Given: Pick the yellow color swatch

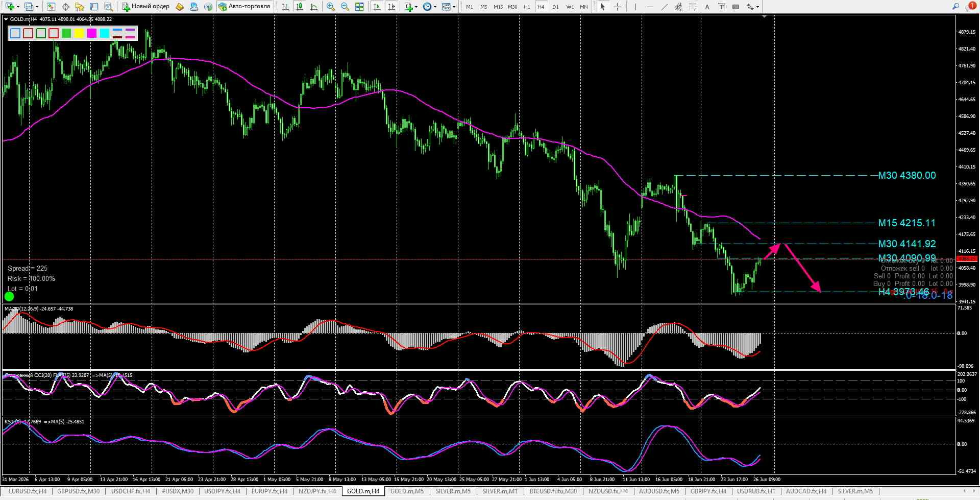Looking at the screenshot, I should pyautogui.click(x=79, y=33).
